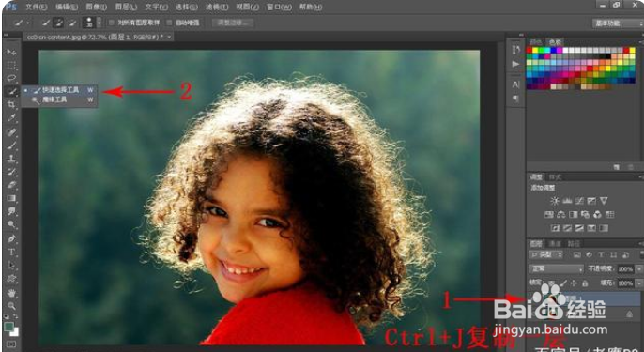Image resolution: width=644 pixels, height=352 pixels.
Task: Add Channel Mixer adjustment icon
Action: (x=598, y=214)
